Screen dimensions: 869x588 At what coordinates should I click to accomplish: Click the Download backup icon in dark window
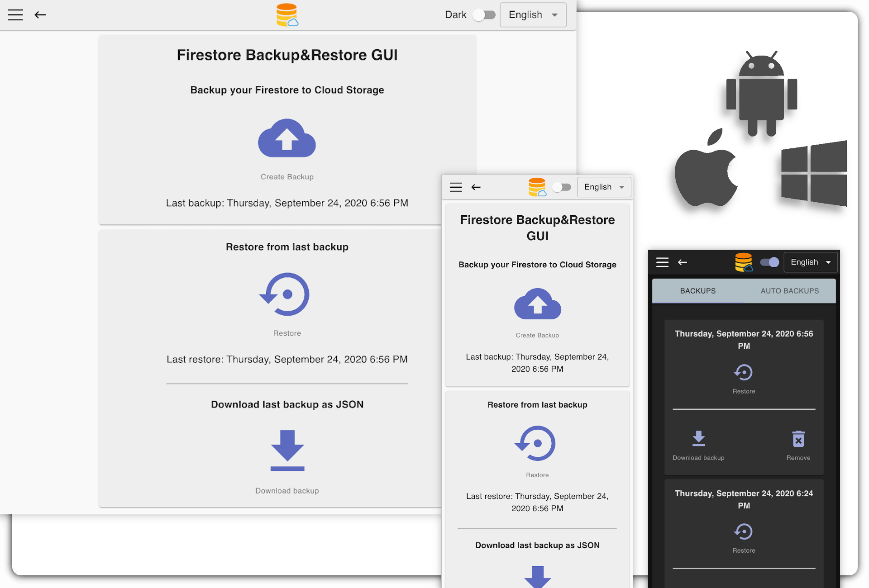click(698, 439)
